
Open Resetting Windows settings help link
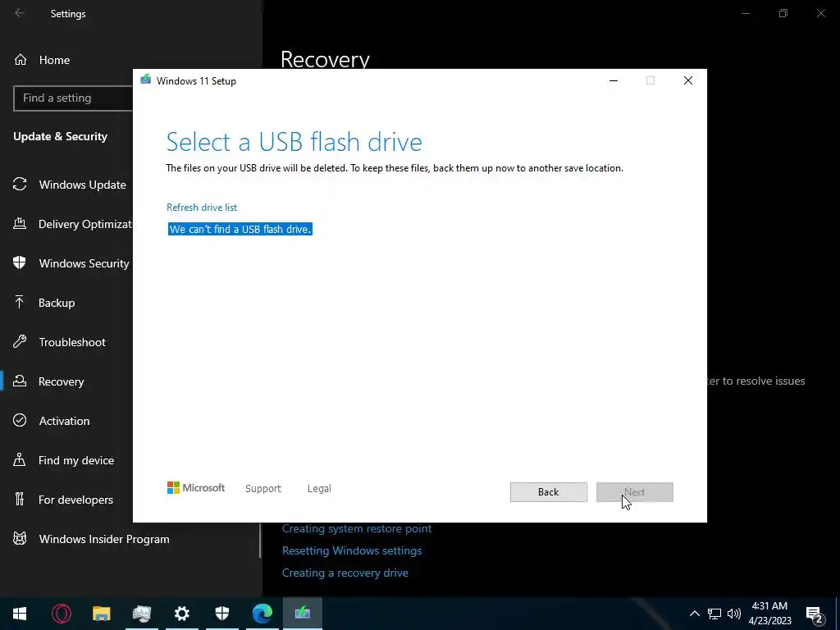(352, 550)
